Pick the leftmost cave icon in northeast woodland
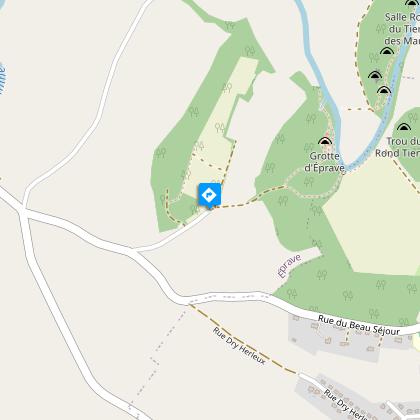 click(375, 75)
